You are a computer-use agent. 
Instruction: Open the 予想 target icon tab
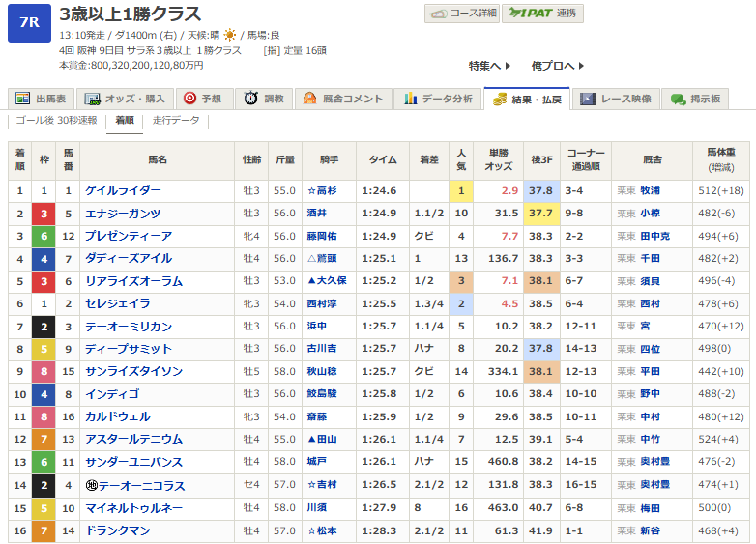pyautogui.click(x=190, y=99)
